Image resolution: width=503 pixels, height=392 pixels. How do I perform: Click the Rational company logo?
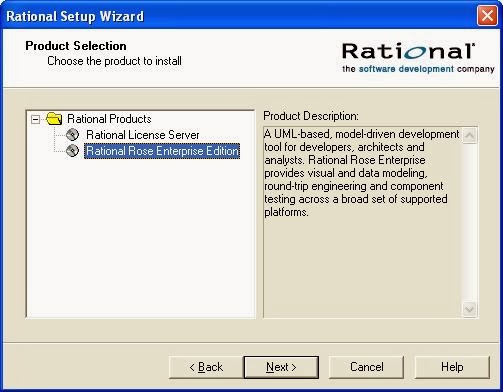point(418,58)
